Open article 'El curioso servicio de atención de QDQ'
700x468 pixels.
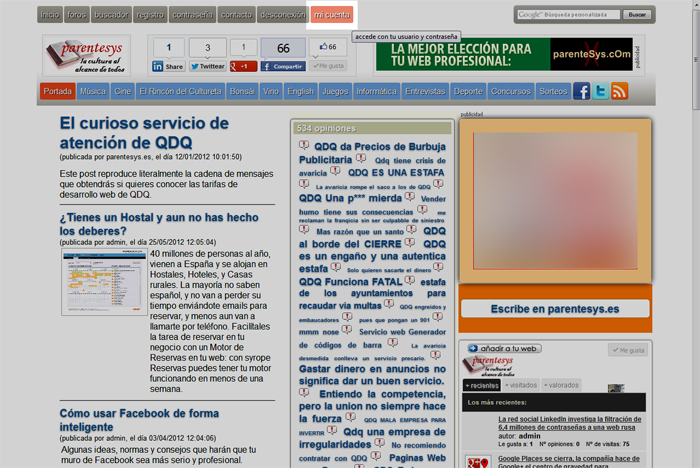coord(144,133)
